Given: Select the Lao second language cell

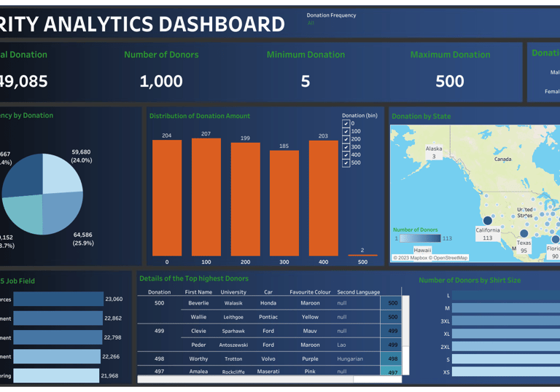Looking at the screenshot, I should pyautogui.click(x=341, y=345).
